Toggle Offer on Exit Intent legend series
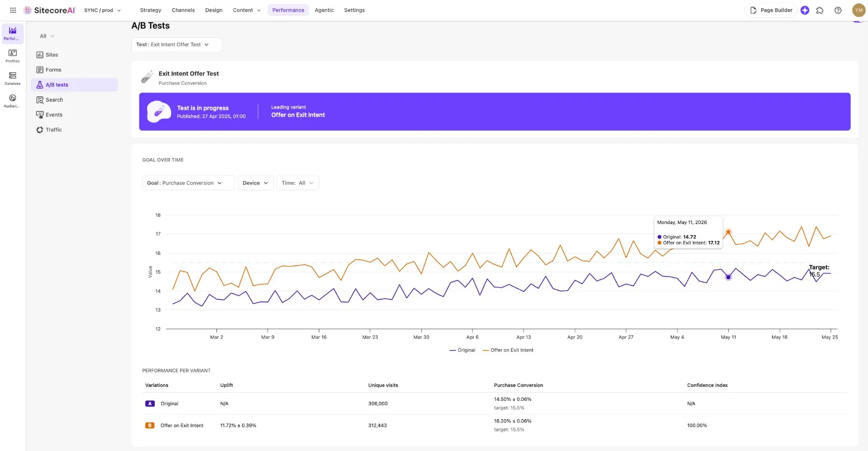This screenshot has width=868, height=451. pos(508,350)
